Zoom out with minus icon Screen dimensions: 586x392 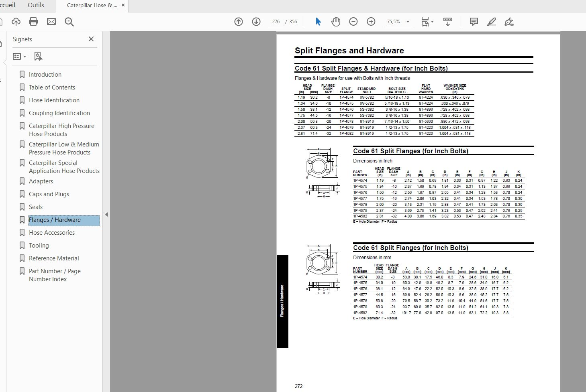pos(353,22)
